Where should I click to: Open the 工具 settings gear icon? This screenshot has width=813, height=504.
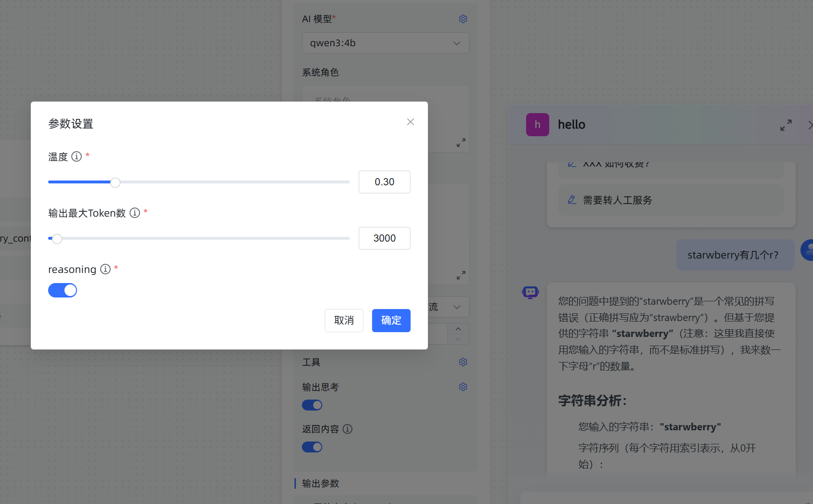coord(463,362)
